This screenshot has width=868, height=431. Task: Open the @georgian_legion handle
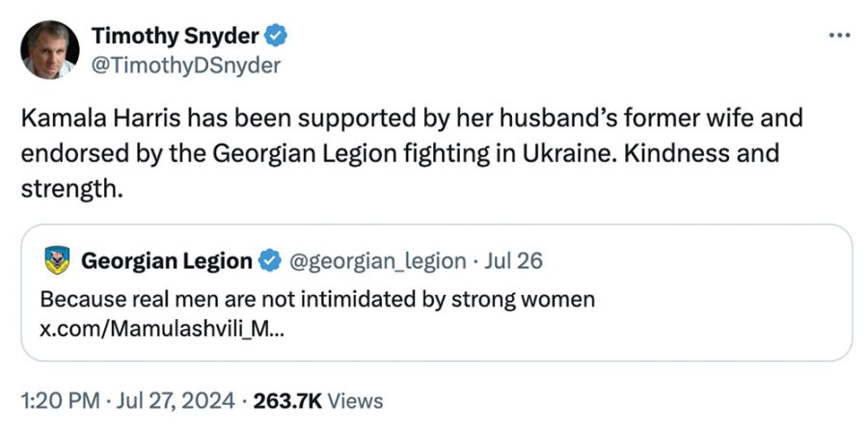point(379,260)
